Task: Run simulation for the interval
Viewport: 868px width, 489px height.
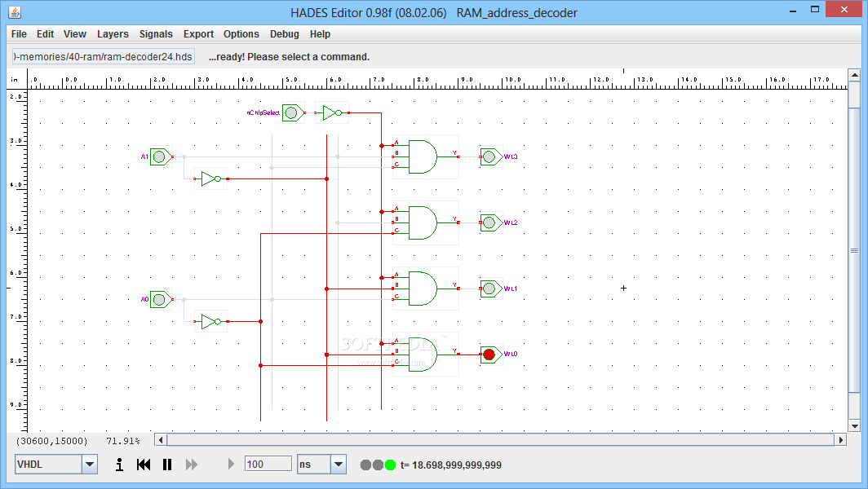Action: click(x=231, y=464)
